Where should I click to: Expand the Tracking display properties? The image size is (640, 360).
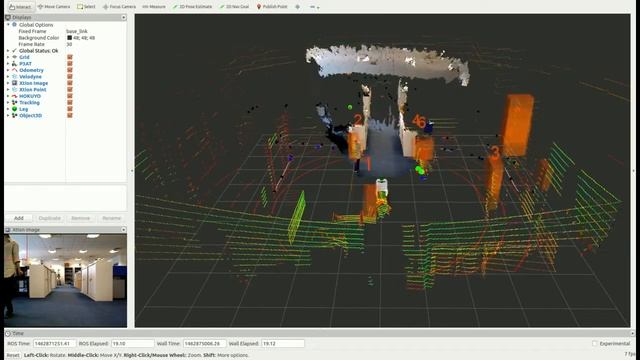coord(8,102)
